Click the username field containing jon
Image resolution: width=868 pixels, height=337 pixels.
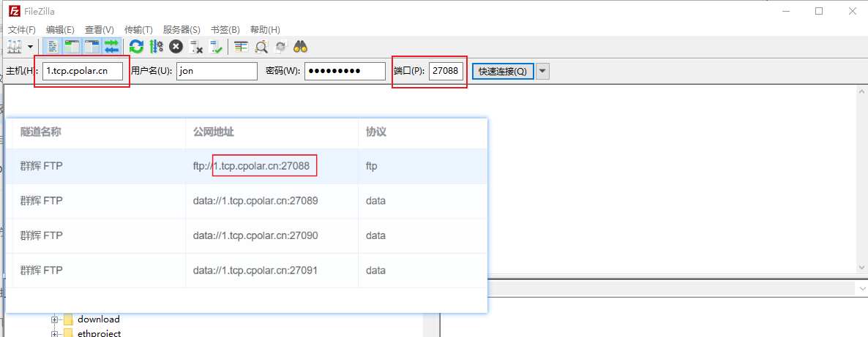click(217, 71)
